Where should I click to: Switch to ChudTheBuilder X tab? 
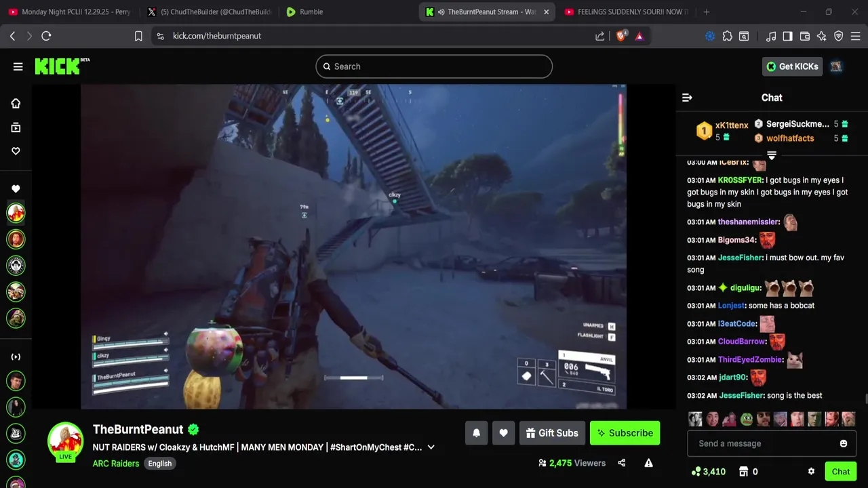209,12
